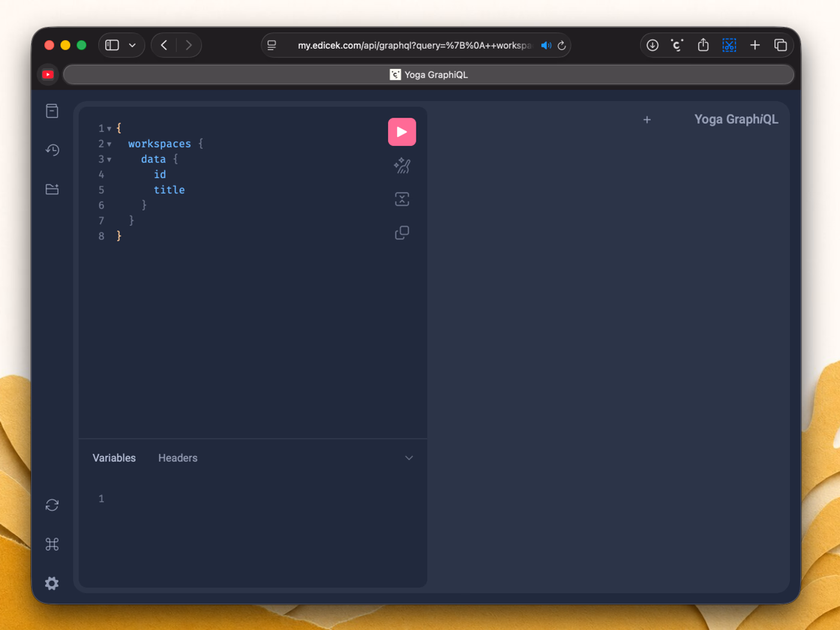Click the 'title' field in the query
Image resolution: width=840 pixels, height=630 pixels.
pyautogui.click(x=169, y=190)
